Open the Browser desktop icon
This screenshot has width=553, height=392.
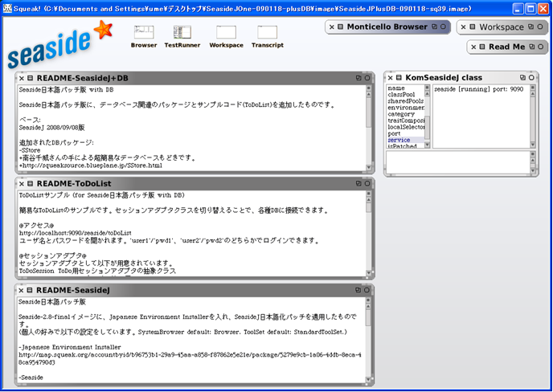pos(144,36)
